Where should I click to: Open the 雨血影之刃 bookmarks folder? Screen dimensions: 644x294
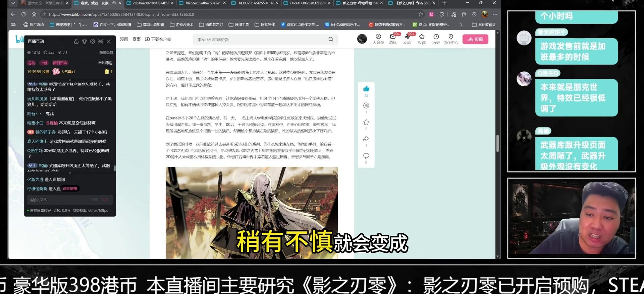pos(211,24)
